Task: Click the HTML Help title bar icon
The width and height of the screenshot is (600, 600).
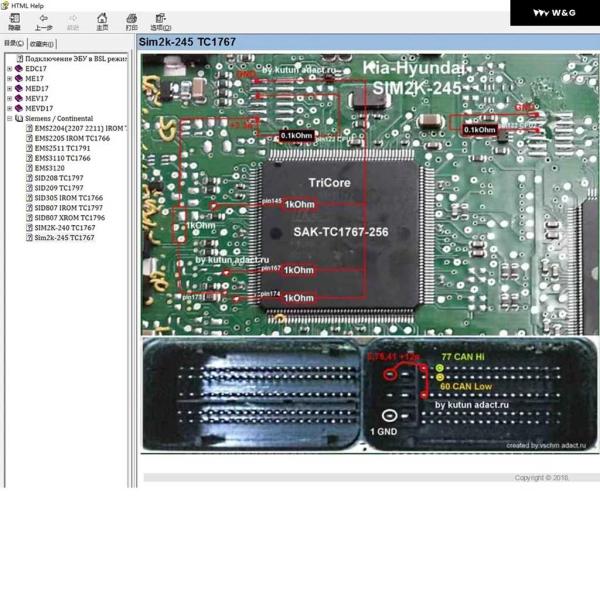Action: 5,5
